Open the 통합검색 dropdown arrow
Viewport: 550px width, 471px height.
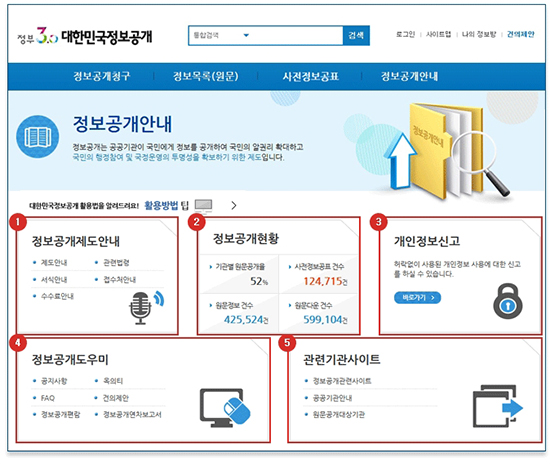pos(246,35)
